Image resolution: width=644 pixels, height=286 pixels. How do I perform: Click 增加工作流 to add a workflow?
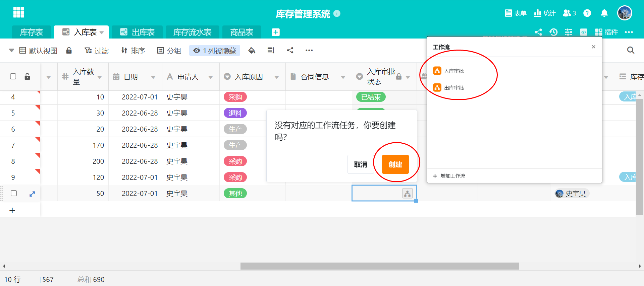tap(449, 176)
